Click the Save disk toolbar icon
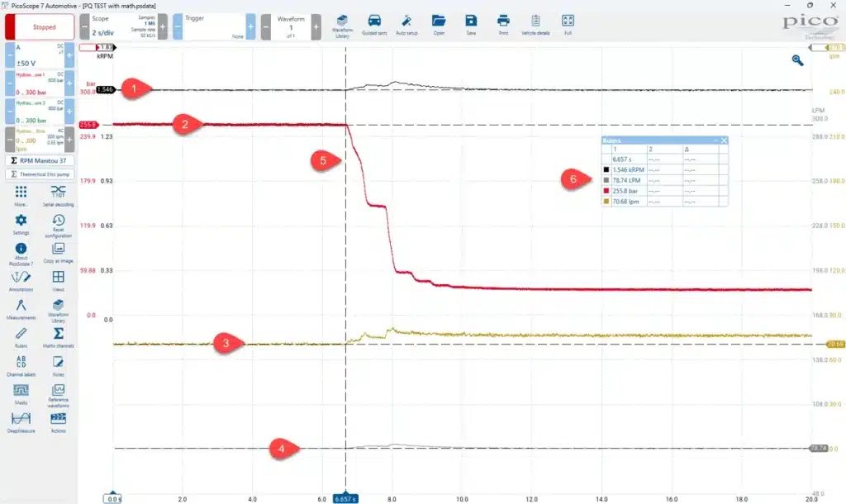 471,26
